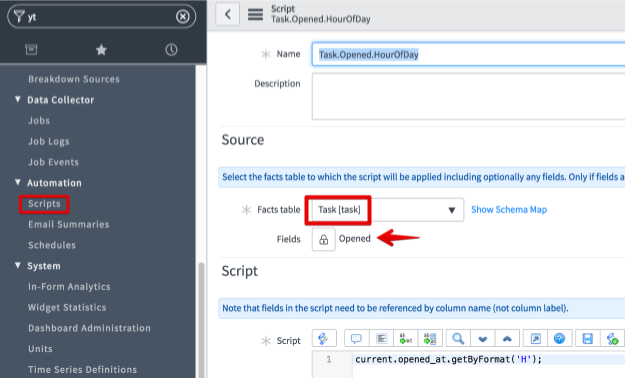
Task: Click the Name input field
Action: (468, 54)
